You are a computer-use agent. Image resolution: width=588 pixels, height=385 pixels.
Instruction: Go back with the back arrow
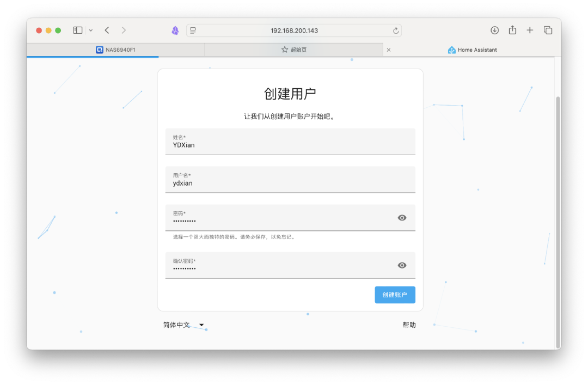(107, 30)
